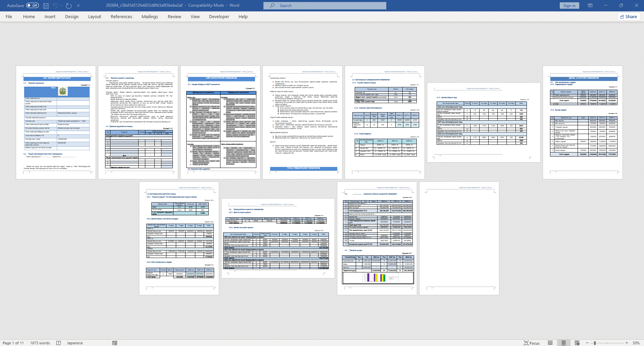Screen dimensions: 644x346
Task: Click the zoom slider handle
Action: click(595, 343)
